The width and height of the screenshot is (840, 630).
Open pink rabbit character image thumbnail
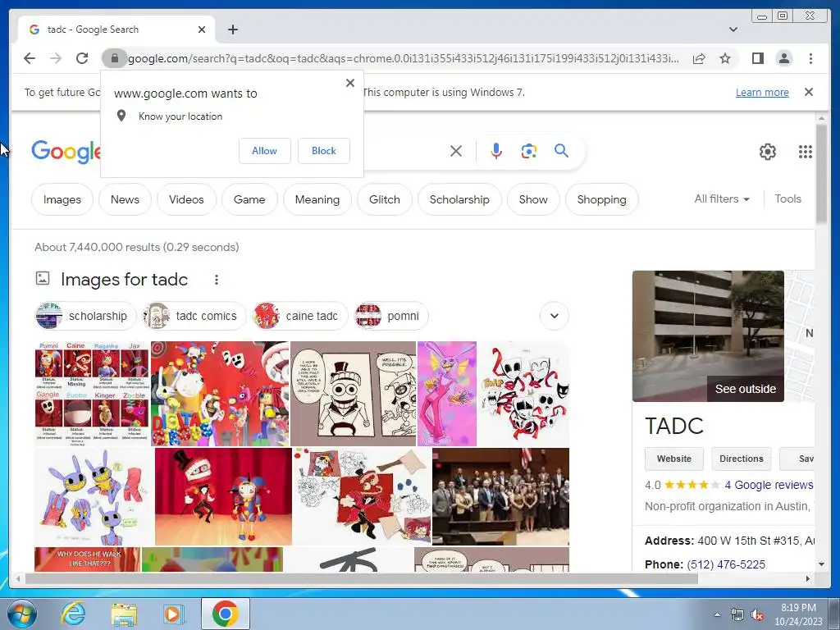point(447,393)
